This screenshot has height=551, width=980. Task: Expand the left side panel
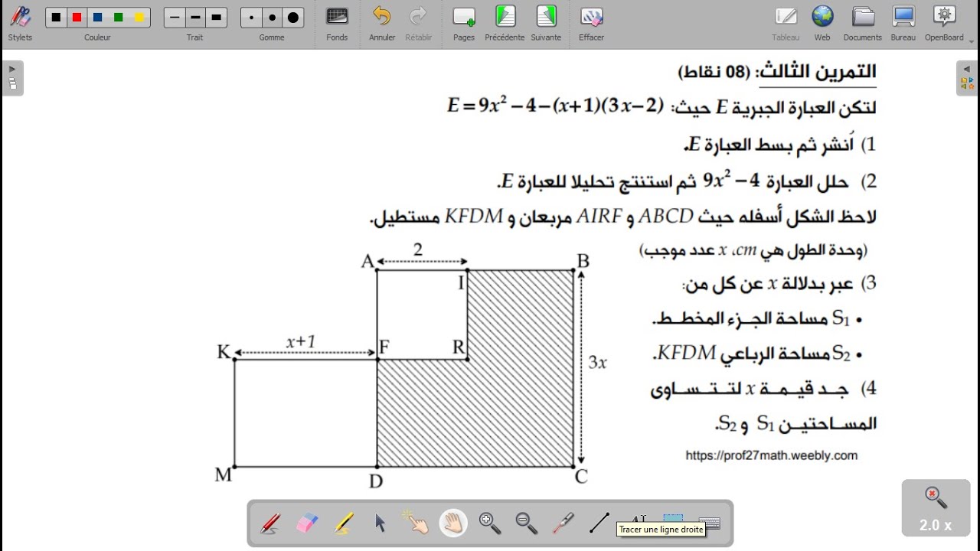(x=12, y=77)
